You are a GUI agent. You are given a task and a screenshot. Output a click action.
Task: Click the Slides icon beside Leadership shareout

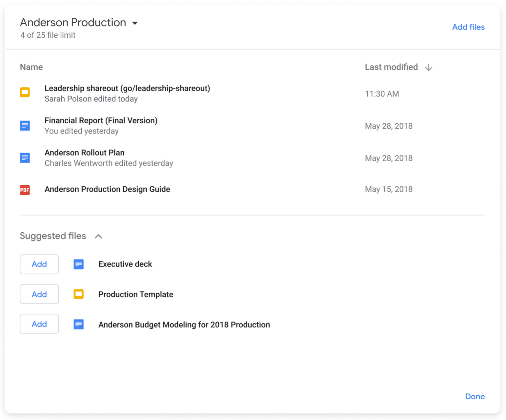click(x=25, y=92)
